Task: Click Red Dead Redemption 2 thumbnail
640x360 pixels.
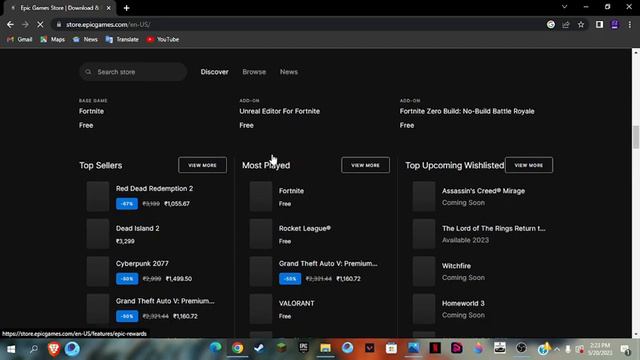Action: click(98, 196)
